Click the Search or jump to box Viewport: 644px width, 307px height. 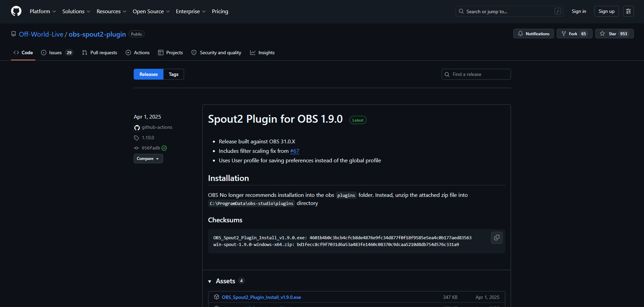click(x=509, y=11)
